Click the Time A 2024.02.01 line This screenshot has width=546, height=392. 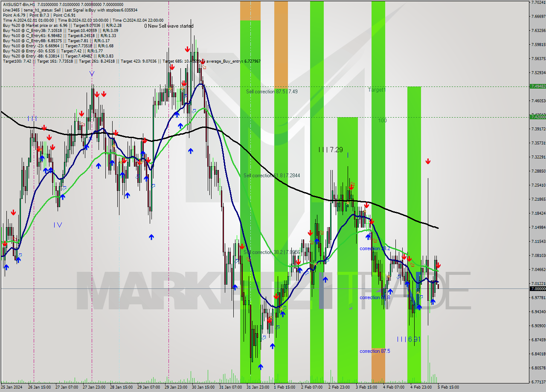pyautogui.click(x=83, y=20)
